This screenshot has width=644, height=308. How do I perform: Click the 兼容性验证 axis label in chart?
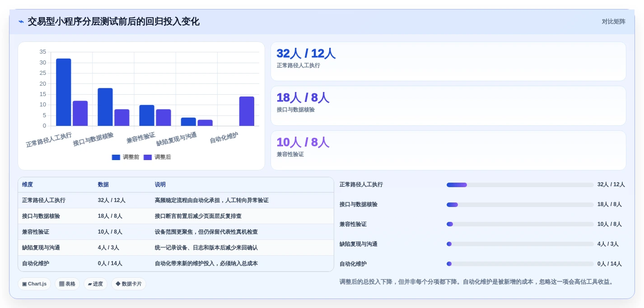pos(140,138)
